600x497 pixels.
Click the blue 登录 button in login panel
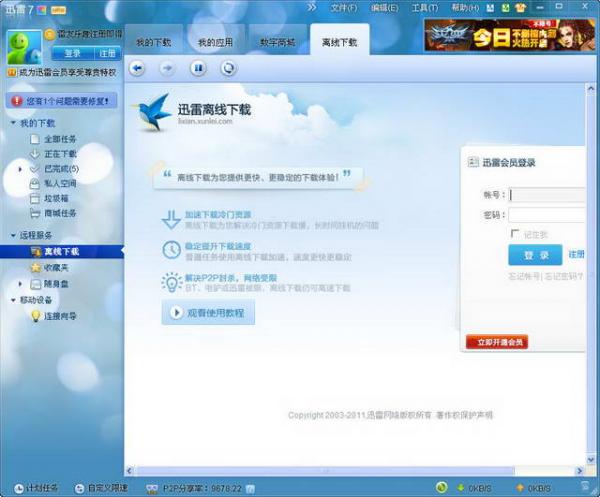pos(535,255)
